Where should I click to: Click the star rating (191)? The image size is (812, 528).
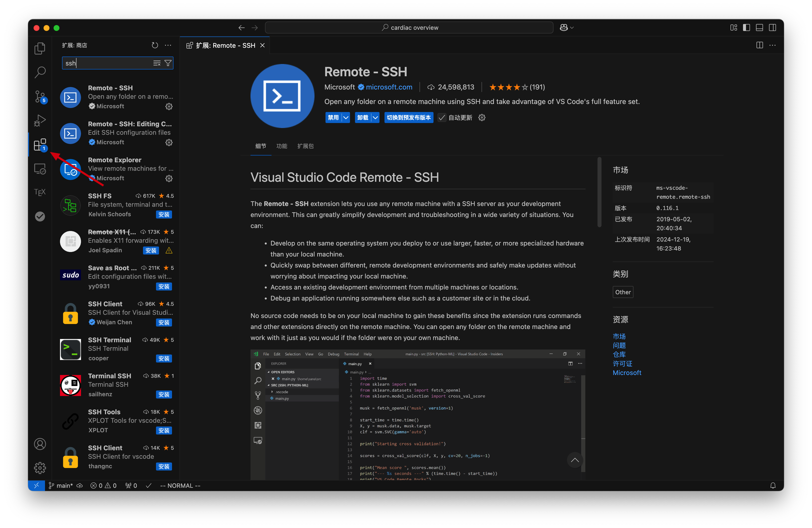(517, 87)
